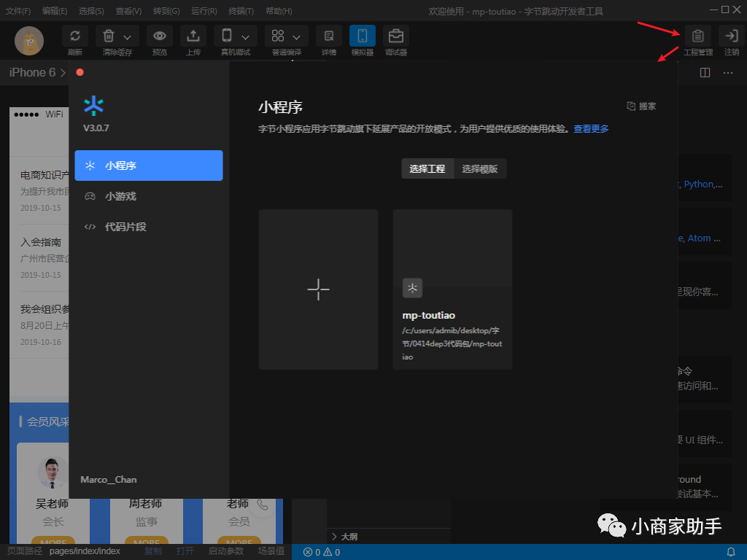Viewport: 747px width, 560px height.
Task: Click the split editor icon
Action: point(705,72)
